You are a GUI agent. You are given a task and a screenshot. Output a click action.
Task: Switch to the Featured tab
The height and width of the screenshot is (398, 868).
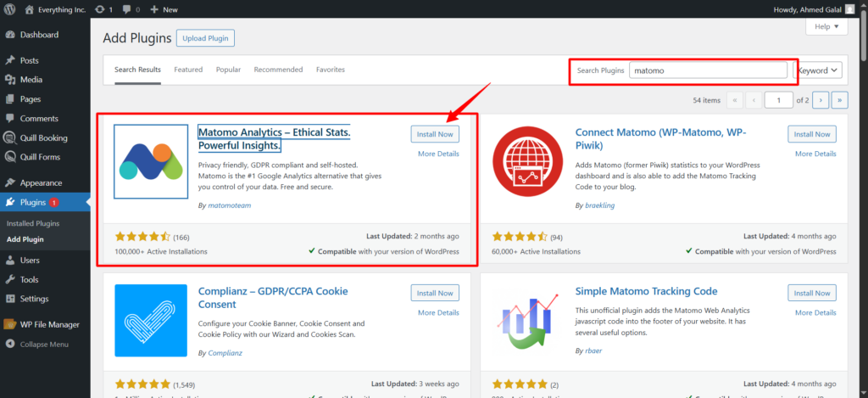(188, 70)
